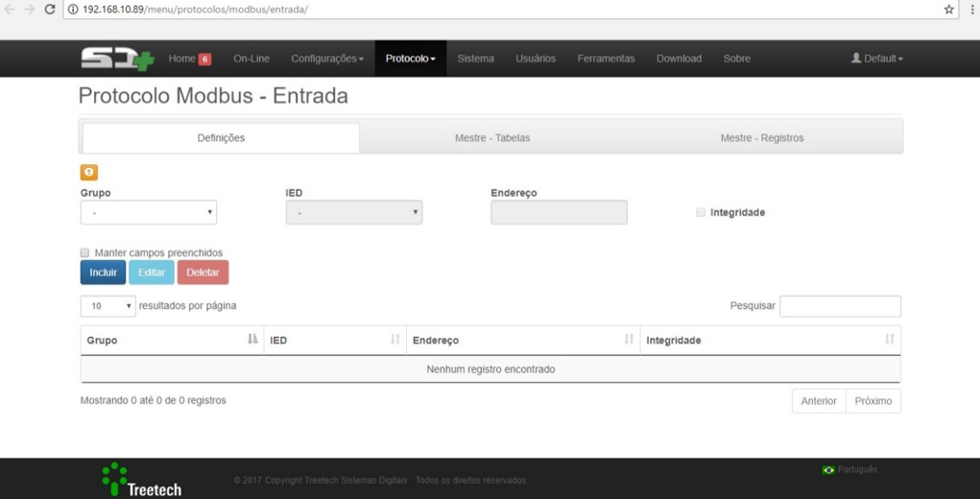Focus the Pesquisar search field
The width and height of the screenshot is (980, 499).
(x=840, y=306)
